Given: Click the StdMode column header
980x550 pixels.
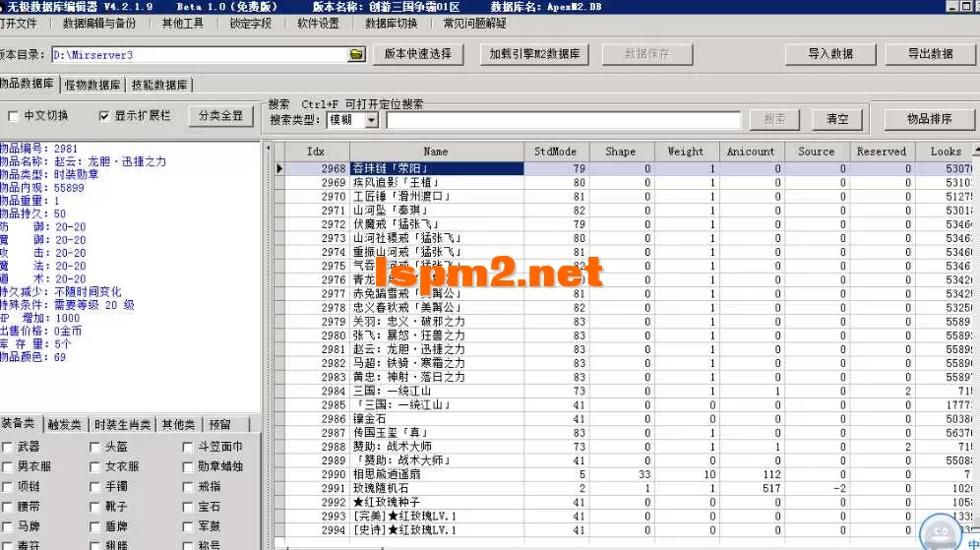Looking at the screenshot, I should (556, 152).
